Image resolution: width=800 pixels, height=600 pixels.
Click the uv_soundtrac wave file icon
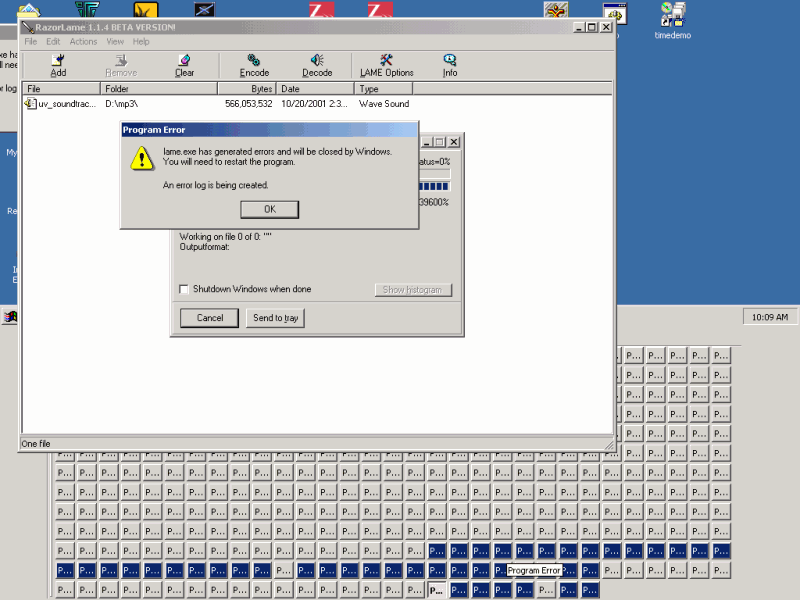click(30, 104)
